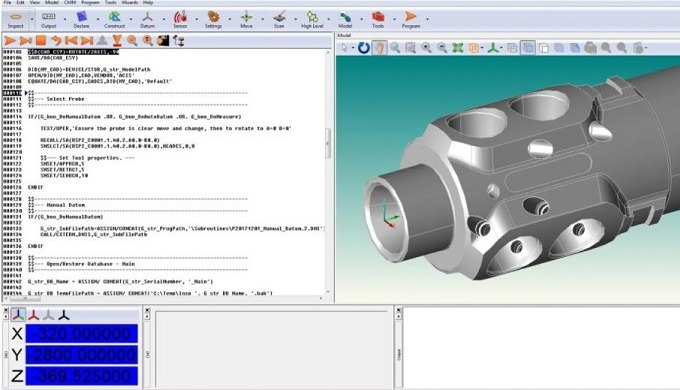Screen dimensions: 680x390
Task: Open the Program toolbar group
Action: tap(411, 20)
